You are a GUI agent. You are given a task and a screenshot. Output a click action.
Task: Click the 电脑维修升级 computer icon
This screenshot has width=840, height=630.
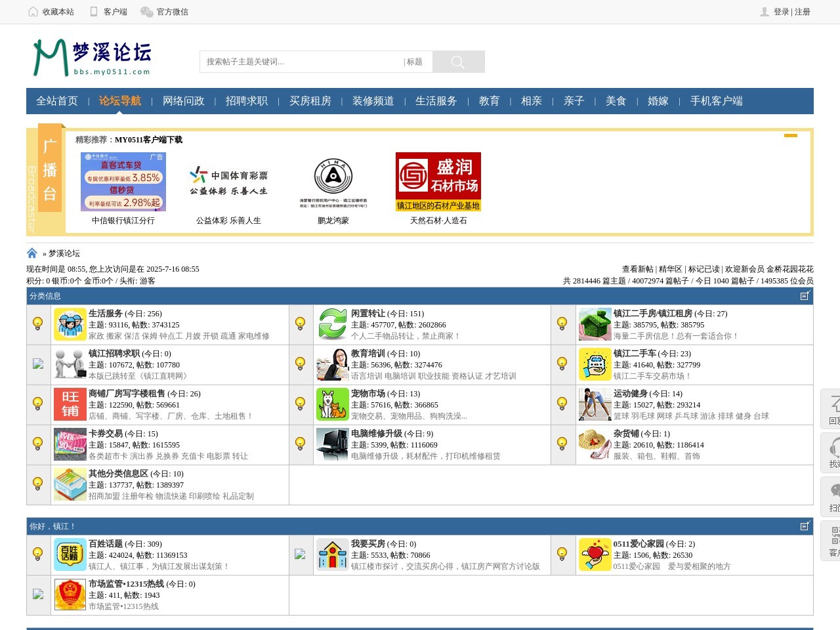332,444
